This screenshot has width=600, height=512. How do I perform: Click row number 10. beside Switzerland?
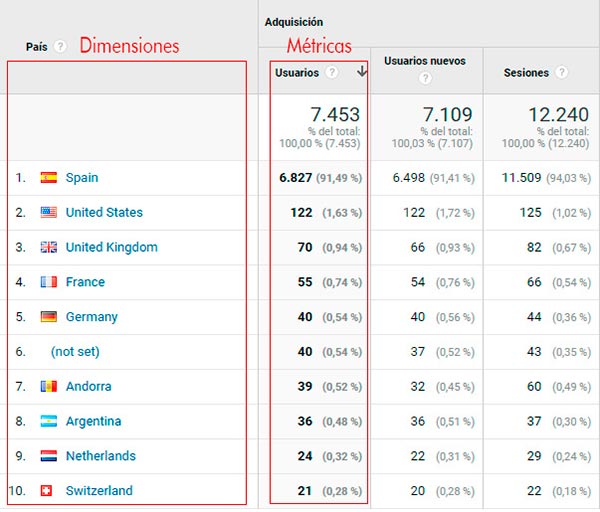[17, 491]
